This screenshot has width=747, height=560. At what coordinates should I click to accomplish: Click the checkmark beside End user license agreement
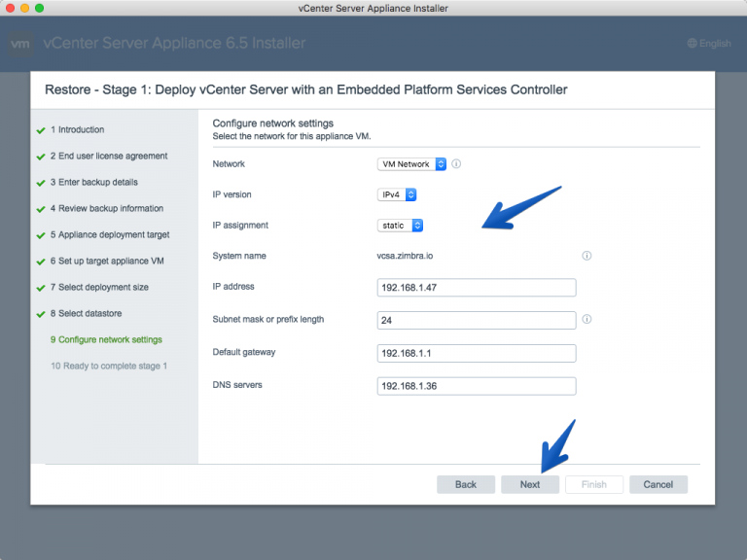[41, 157]
